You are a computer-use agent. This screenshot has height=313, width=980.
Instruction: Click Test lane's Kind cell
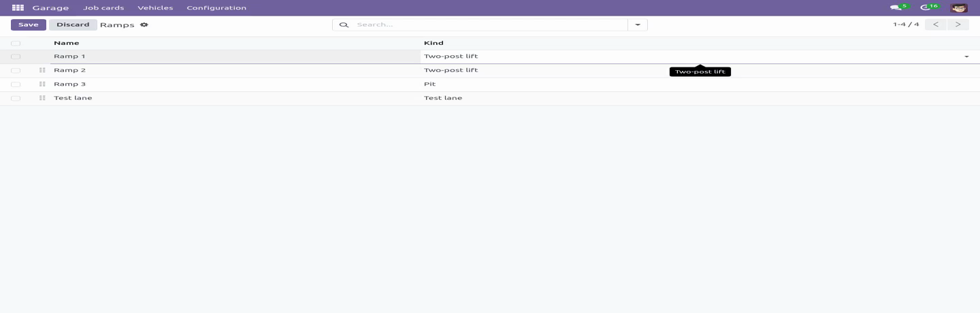tap(700, 98)
